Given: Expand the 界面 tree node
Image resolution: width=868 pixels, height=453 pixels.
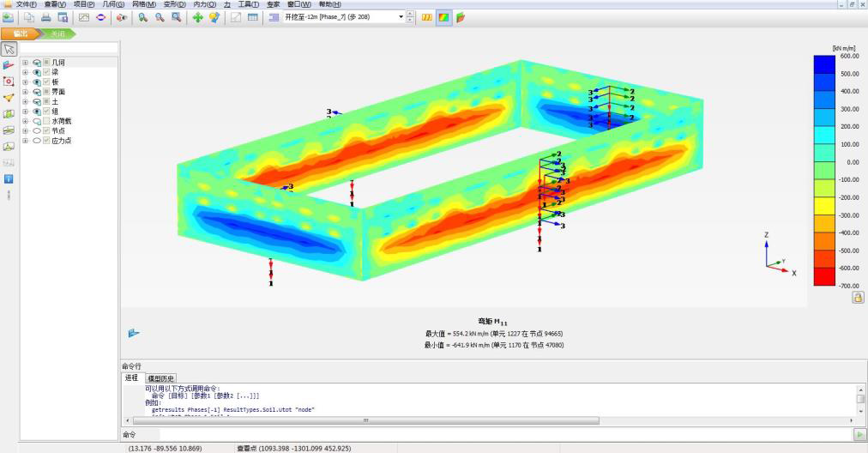Looking at the screenshot, I should pos(25,92).
